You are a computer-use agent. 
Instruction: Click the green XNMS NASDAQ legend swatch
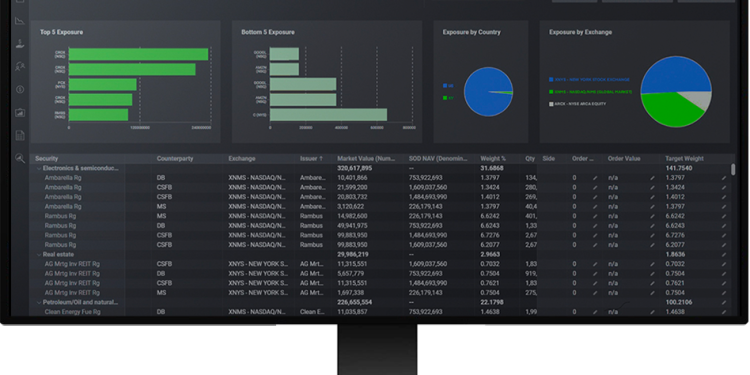tap(551, 92)
